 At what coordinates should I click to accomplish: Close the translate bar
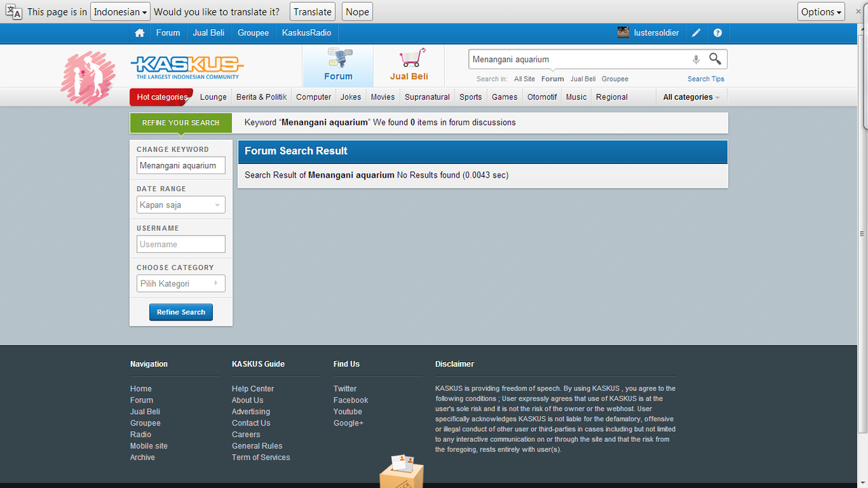click(858, 12)
